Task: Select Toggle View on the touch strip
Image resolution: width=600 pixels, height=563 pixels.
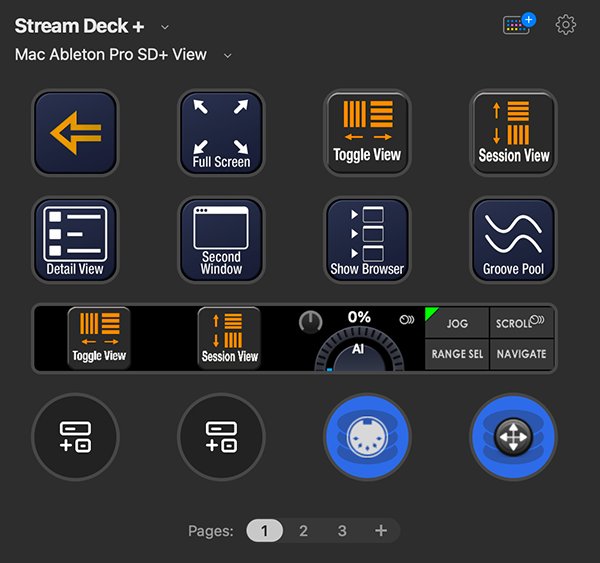Action: pyautogui.click(x=99, y=338)
